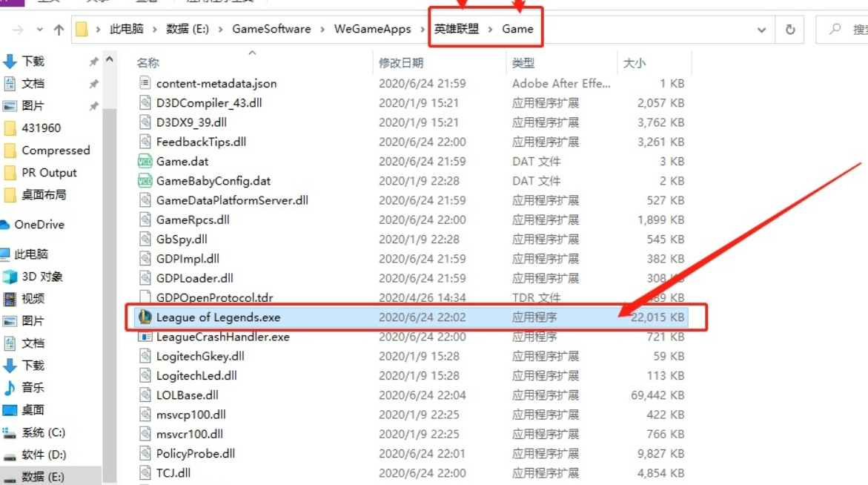Screen dimensions: 868x485
Task: Click the GDPOpenProtocol.tdr file icon
Action: click(x=145, y=297)
